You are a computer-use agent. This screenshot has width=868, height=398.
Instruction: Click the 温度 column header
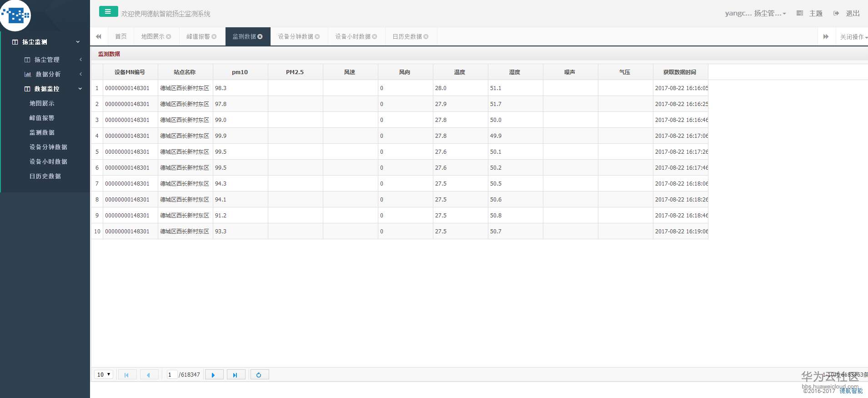[x=460, y=72]
